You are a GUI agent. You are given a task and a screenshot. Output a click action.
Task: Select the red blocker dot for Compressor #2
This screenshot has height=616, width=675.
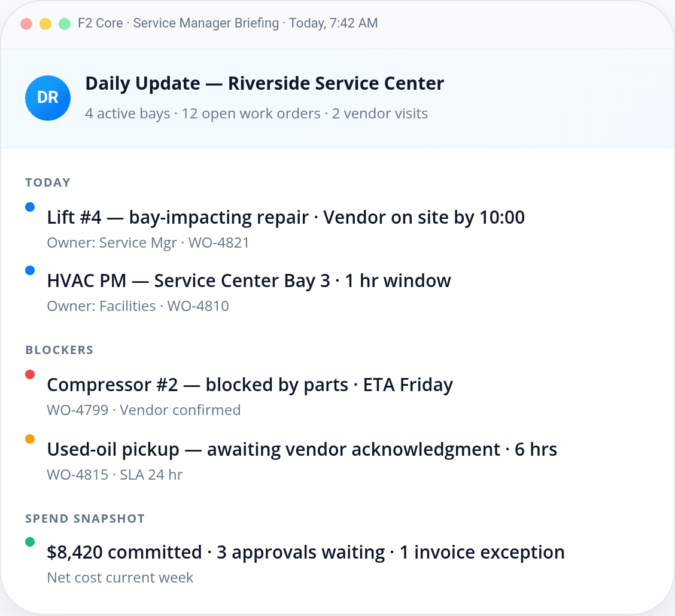(30, 374)
